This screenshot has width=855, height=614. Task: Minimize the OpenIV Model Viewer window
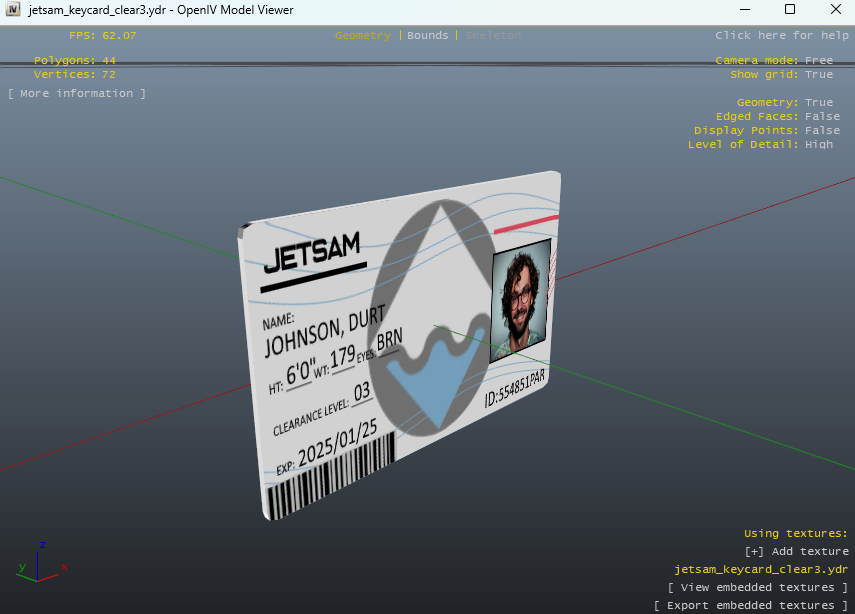[x=745, y=10]
